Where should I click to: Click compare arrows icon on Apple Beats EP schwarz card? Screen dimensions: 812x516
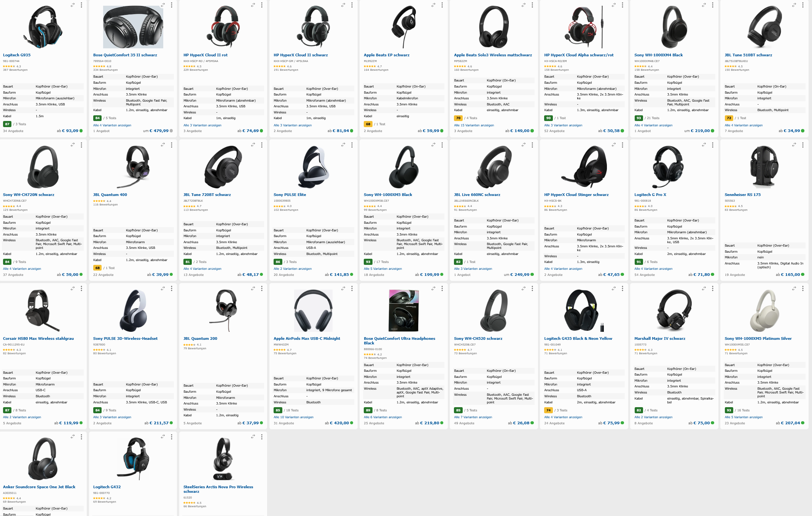[x=433, y=5]
